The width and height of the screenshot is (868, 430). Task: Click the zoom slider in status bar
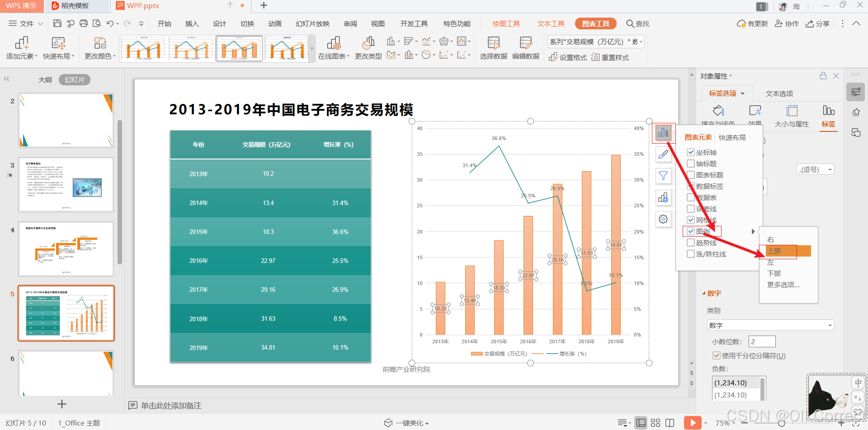(781, 423)
